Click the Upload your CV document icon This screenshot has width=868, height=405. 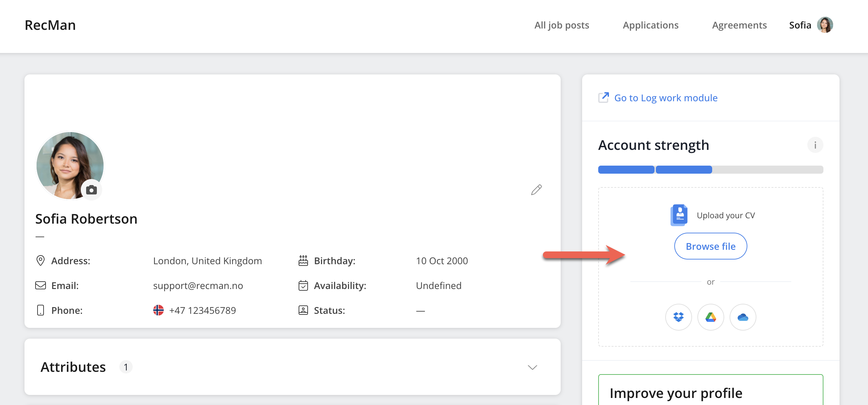(x=679, y=215)
